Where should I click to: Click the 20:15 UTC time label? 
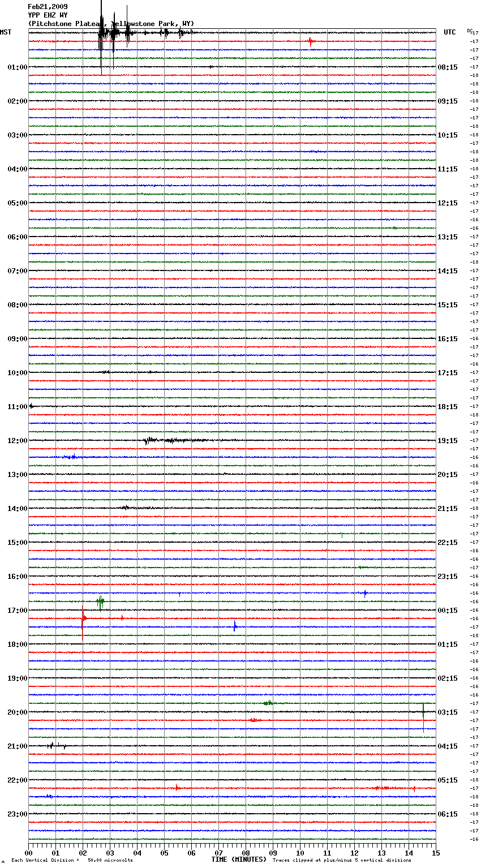[448, 475]
